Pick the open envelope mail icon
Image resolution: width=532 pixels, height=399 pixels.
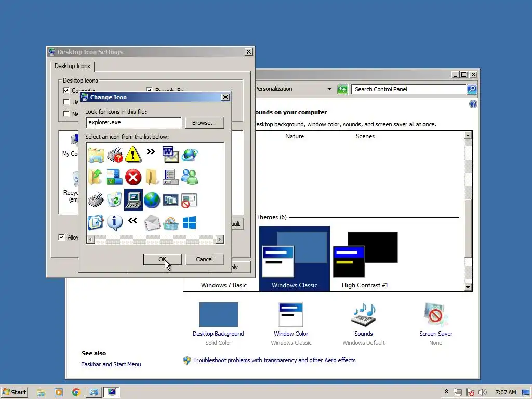pos(152,223)
